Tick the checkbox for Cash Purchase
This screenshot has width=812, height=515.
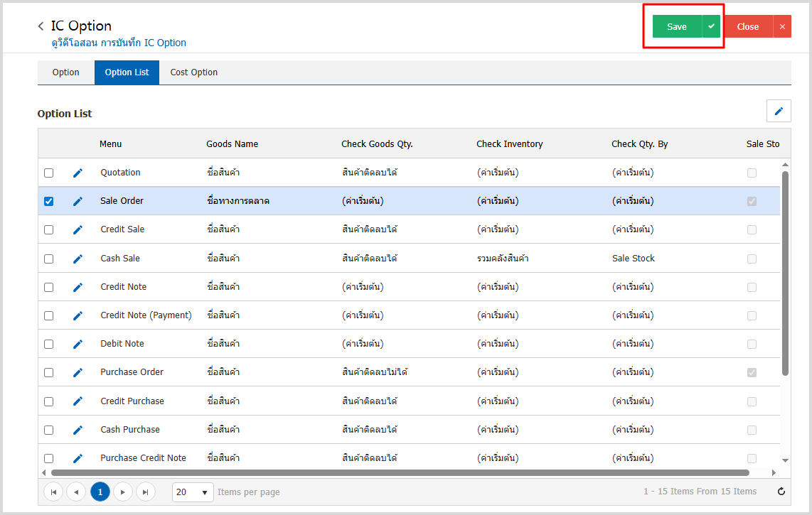point(48,430)
